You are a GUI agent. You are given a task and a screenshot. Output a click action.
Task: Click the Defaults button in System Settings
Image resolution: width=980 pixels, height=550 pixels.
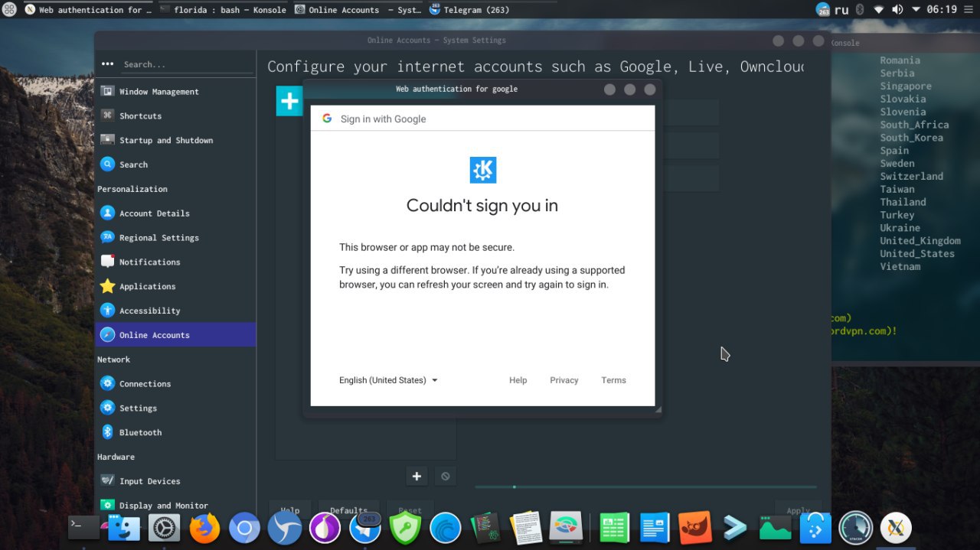pos(348,510)
